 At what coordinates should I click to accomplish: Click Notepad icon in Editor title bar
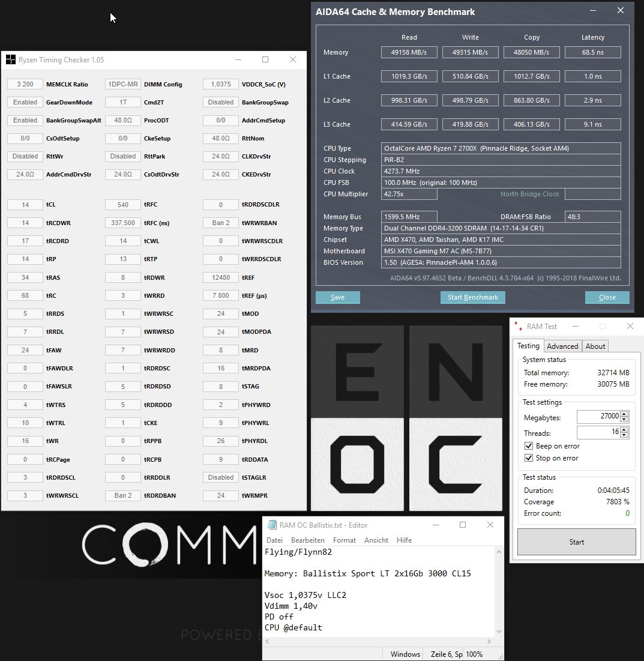(272, 525)
